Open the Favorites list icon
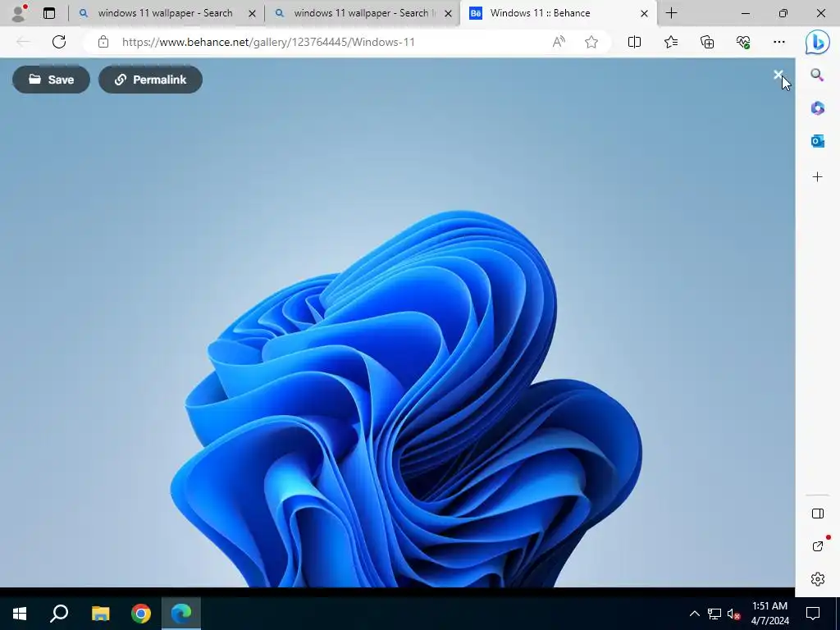The image size is (840, 630). click(x=671, y=42)
